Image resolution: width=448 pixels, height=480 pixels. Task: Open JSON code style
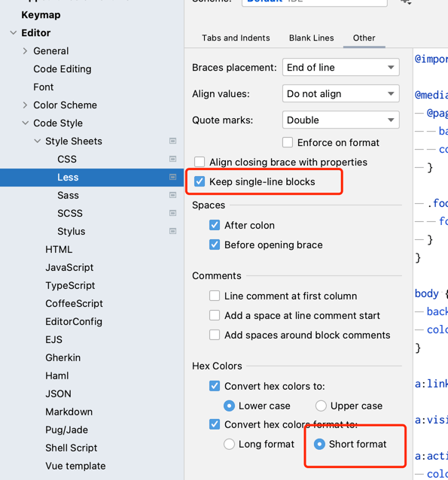pyautogui.click(x=58, y=393)
